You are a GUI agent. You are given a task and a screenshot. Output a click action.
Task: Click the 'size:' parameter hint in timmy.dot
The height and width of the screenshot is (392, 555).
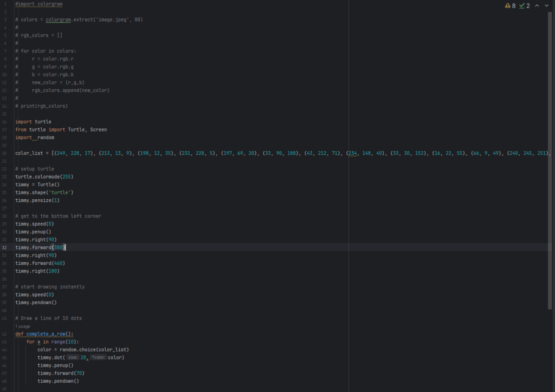pos(73,357)
